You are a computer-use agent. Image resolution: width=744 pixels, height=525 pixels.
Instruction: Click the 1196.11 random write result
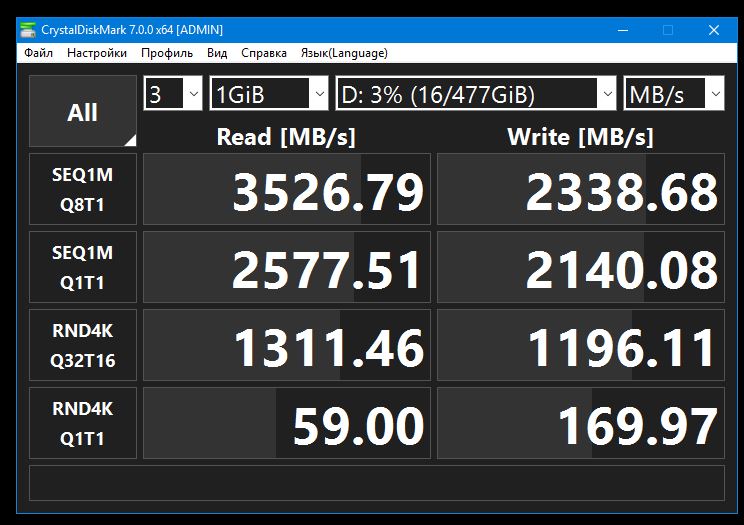tap(581, 345)
